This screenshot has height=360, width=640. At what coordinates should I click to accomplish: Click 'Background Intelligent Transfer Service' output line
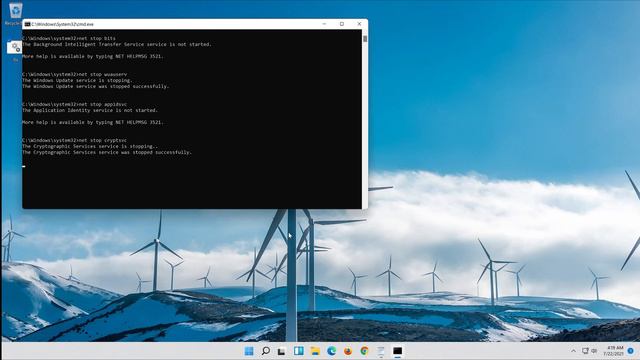click(x=117, y=44)
